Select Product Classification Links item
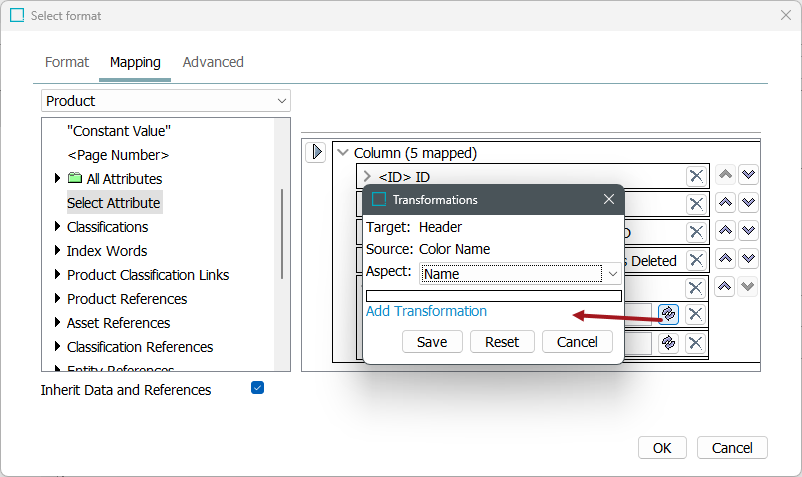 pyautogui.click(x=148, y=275)
